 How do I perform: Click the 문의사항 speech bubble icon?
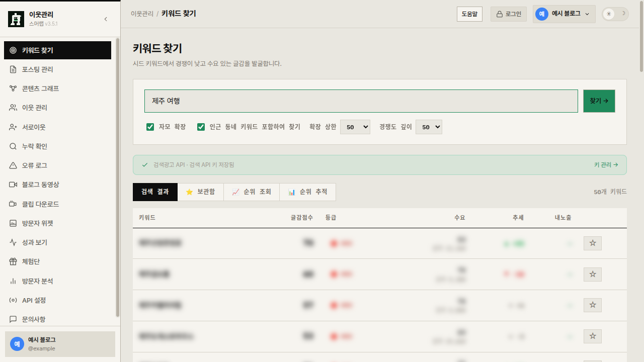(13, 319)
